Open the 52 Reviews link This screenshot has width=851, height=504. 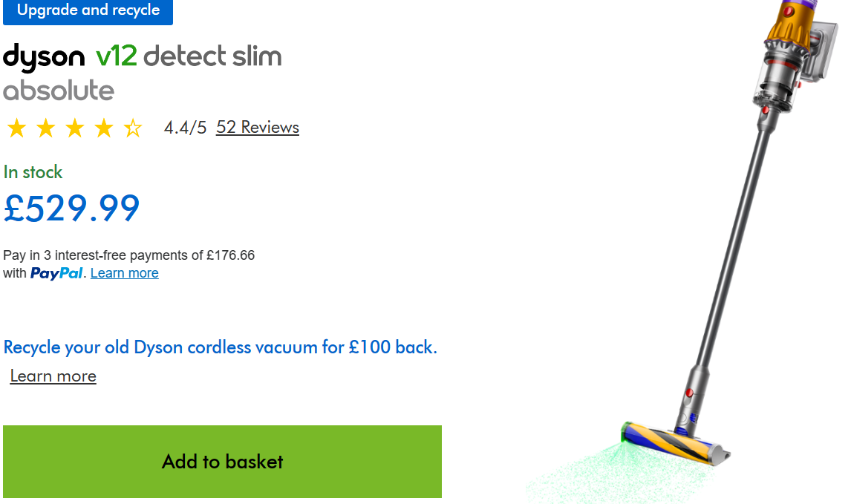tap(257, 127)
